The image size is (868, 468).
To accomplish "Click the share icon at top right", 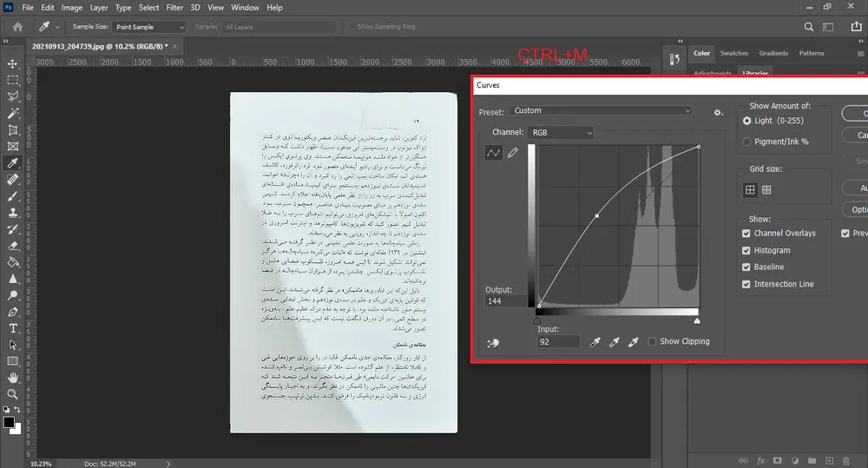I will [x=856, y=26].
